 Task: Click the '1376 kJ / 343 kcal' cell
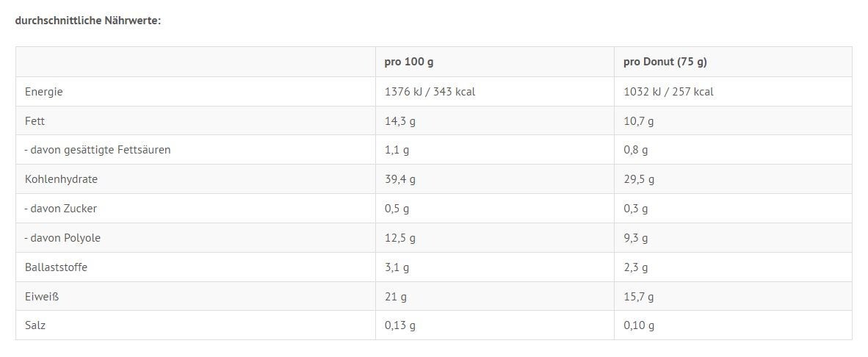(x=430, y=92)
